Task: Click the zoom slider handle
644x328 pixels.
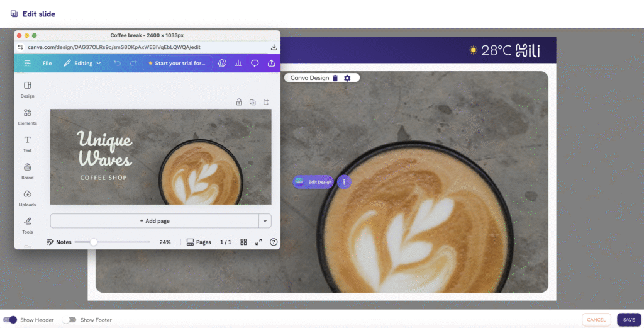Action: (x=94, y=242)
